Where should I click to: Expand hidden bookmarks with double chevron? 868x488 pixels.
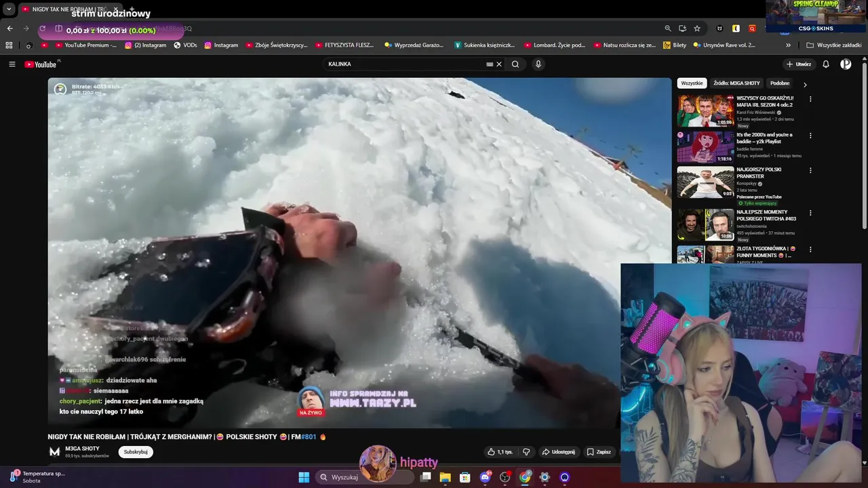click(788, 45)
